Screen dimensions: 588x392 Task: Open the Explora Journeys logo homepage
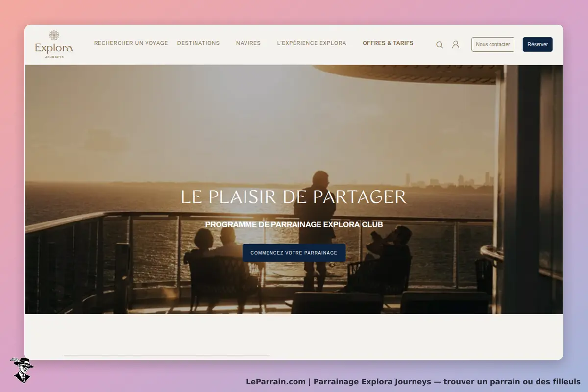[x=54, y=44]
